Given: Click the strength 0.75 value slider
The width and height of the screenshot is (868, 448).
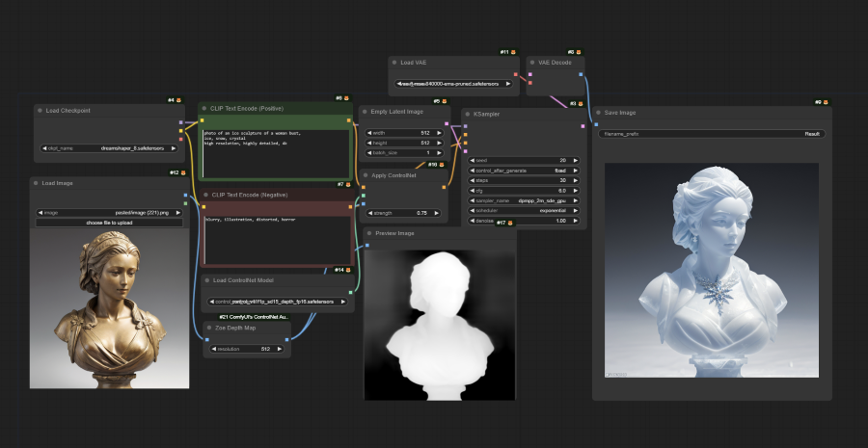Looking at the screenshot, I should 403,213.
